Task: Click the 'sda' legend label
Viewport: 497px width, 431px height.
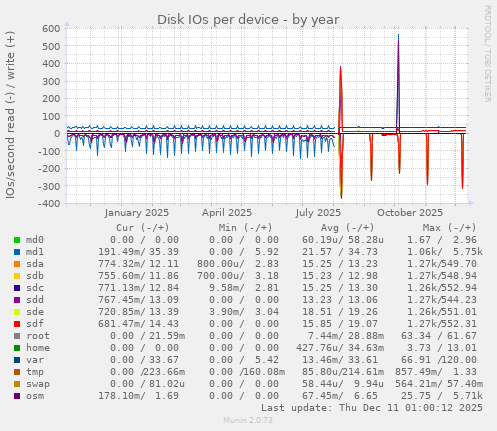Action: (35, 264)
